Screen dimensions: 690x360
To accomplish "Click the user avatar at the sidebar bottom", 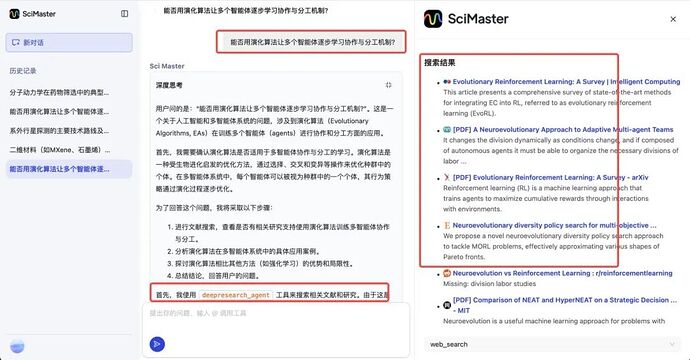I will [x=17, y=346].
